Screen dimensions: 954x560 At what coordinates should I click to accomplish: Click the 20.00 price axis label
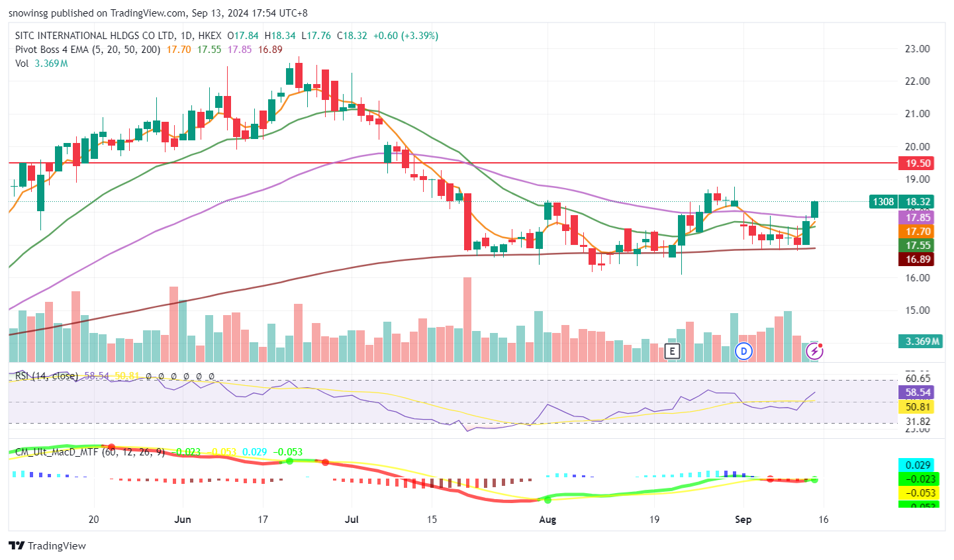click(x=917, y=147)
